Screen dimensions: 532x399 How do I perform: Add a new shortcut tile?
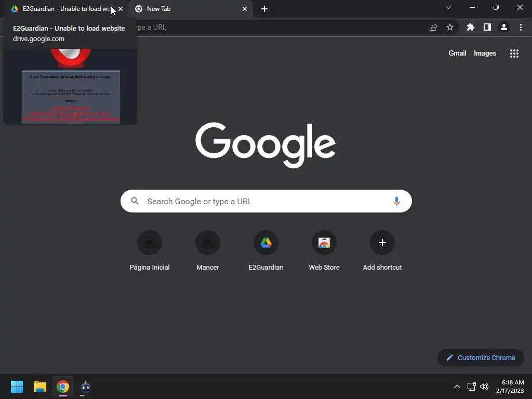382,251
